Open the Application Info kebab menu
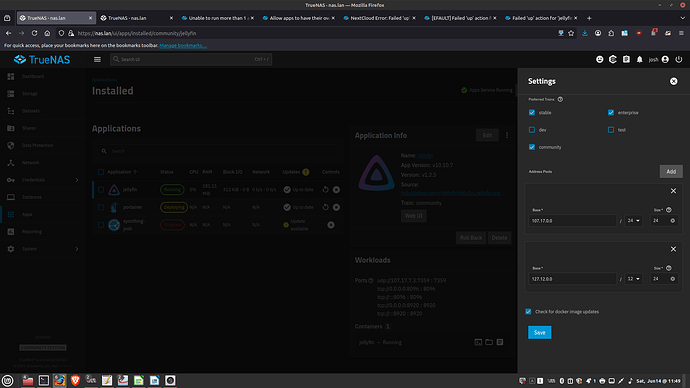 506,135
